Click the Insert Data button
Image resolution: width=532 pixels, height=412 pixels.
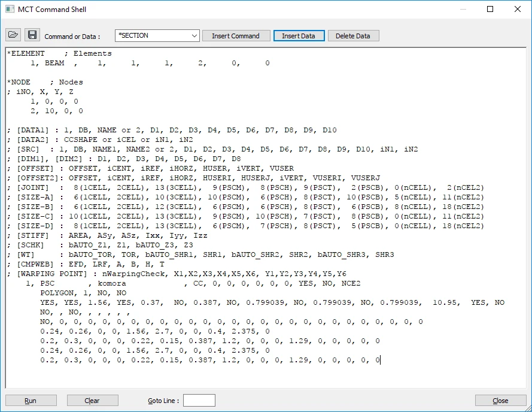click(299, 36)
